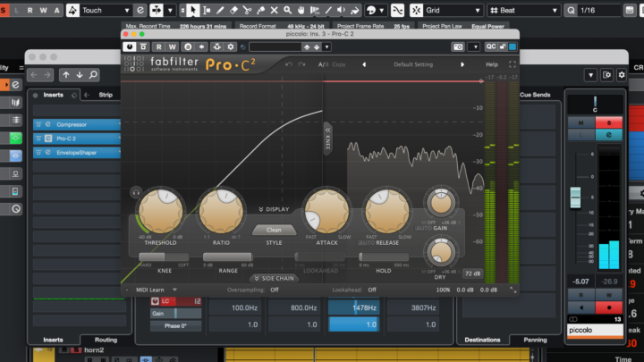Open the Default Setting preset menu

point(412,64)
